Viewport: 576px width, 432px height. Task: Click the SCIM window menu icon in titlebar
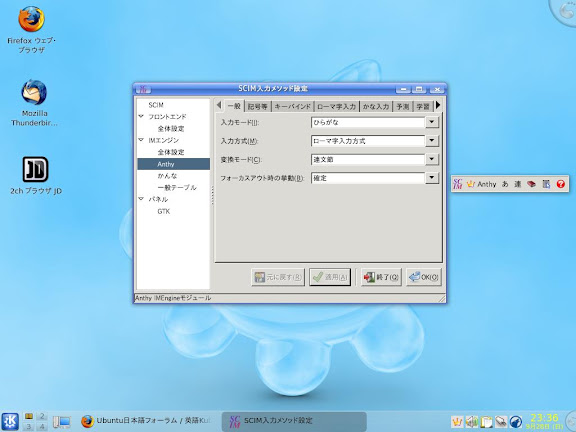pos(143,89)
